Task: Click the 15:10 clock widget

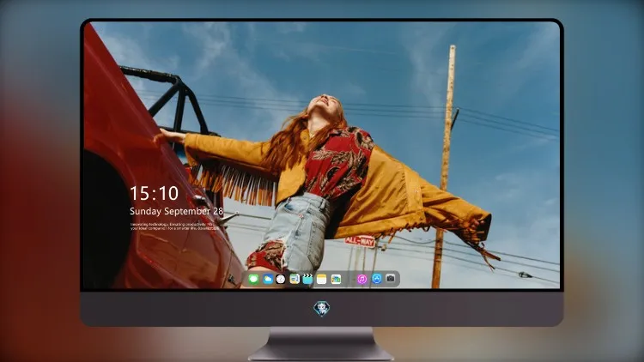Action: pos(154,193)
